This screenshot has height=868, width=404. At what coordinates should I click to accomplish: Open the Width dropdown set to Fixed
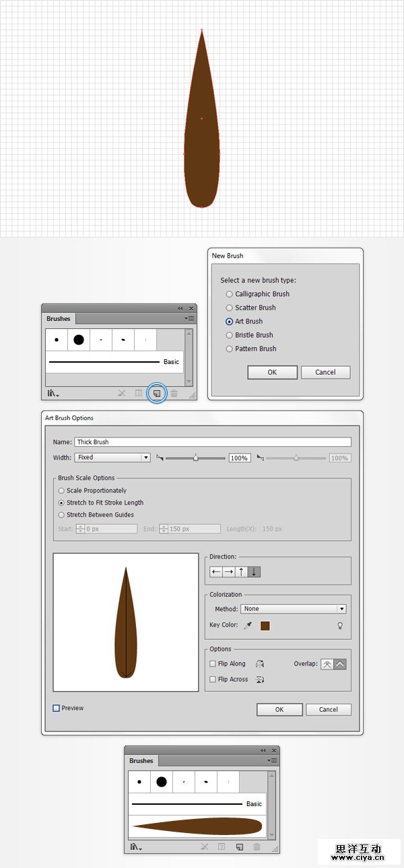112,458
